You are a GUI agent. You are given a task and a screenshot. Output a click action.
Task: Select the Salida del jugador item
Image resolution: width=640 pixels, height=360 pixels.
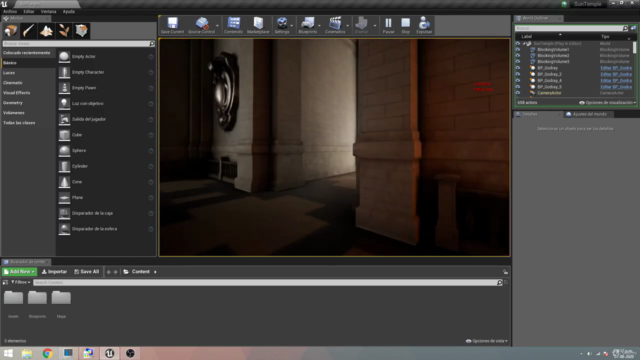tap(106, 119)
